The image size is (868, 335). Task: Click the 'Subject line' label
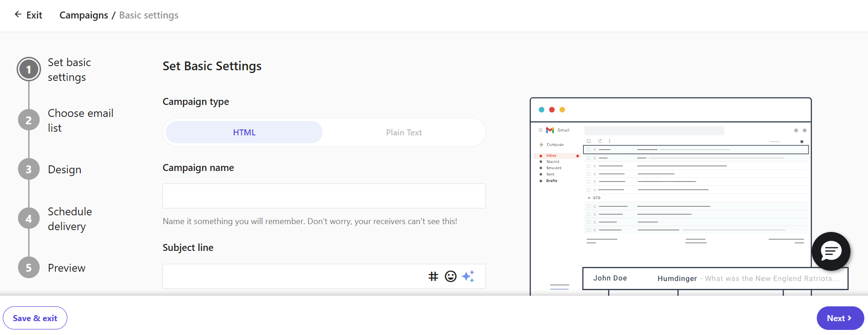click(x=188, y=248)
